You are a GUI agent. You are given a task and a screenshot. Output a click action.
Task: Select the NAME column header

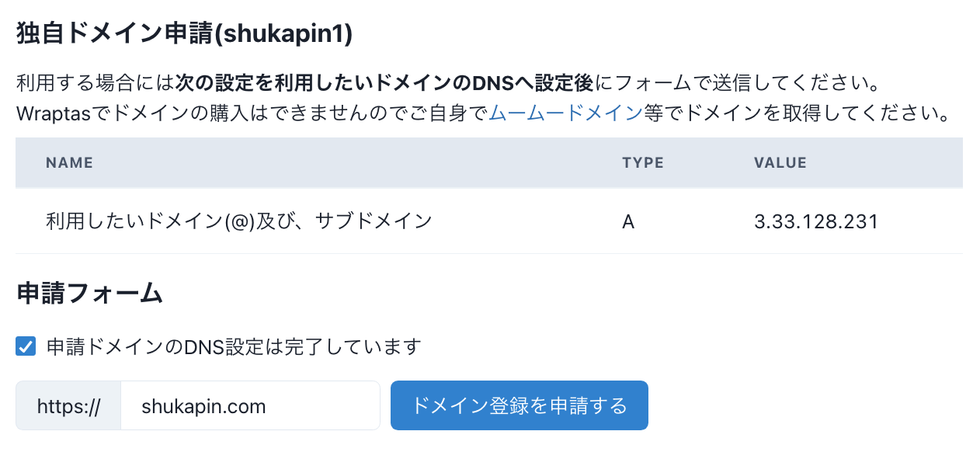point(69,163)
